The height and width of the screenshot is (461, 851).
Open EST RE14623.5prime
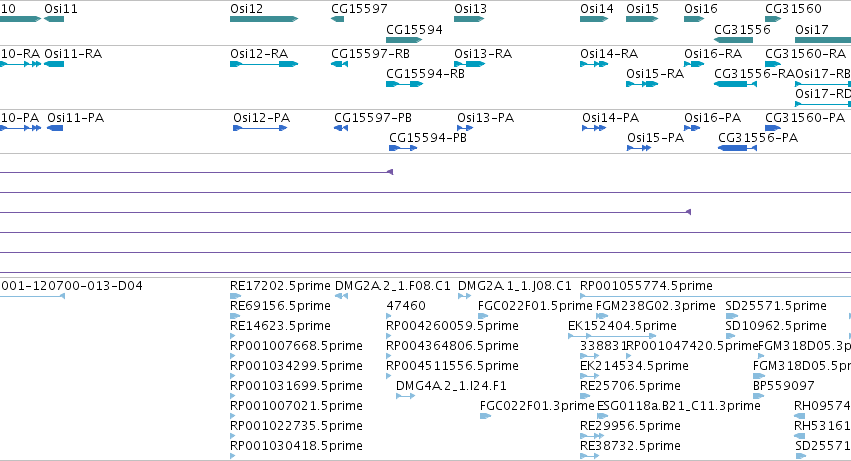(232, 336)
